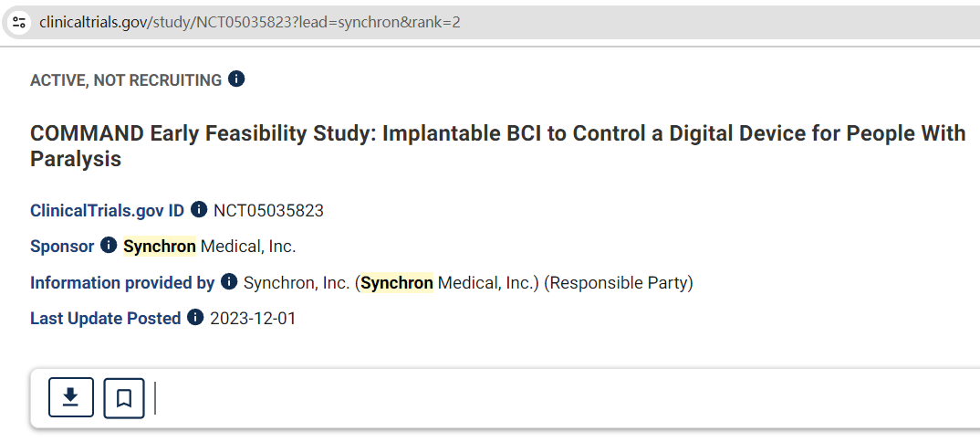Click the site information icon in address bar

point(20,22)
